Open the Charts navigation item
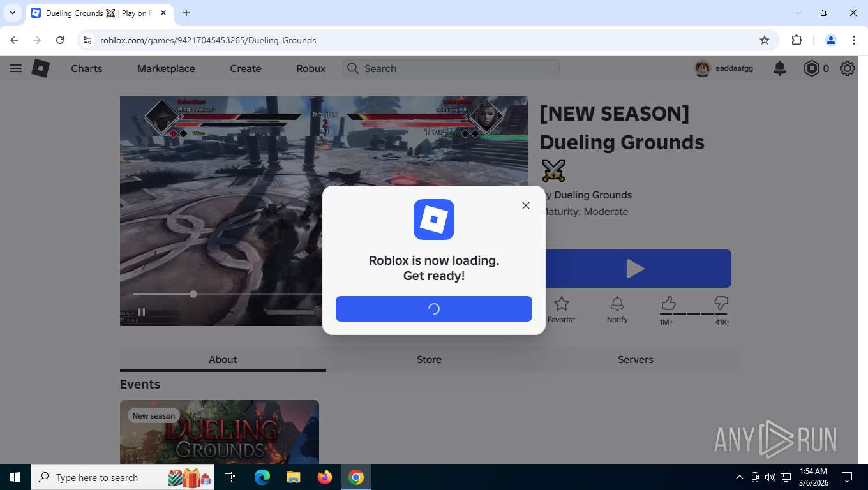Screen dimensions: 868x490 point(87,68)
